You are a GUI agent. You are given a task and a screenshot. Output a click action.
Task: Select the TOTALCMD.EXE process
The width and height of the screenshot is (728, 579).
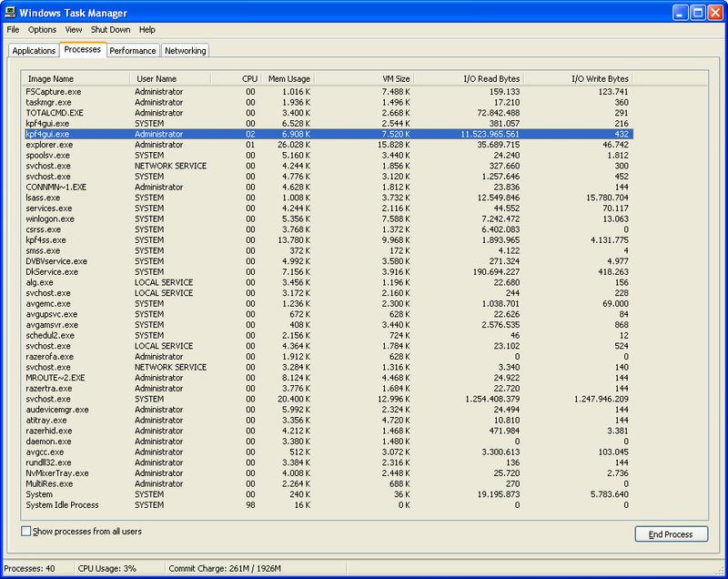click(329, 113)
